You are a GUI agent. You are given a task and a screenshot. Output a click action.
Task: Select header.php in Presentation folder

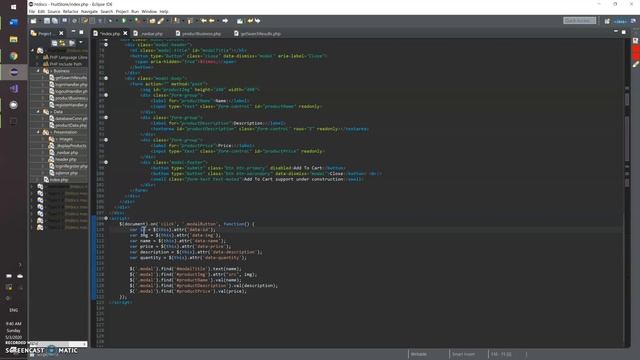[x=63, y=159]
